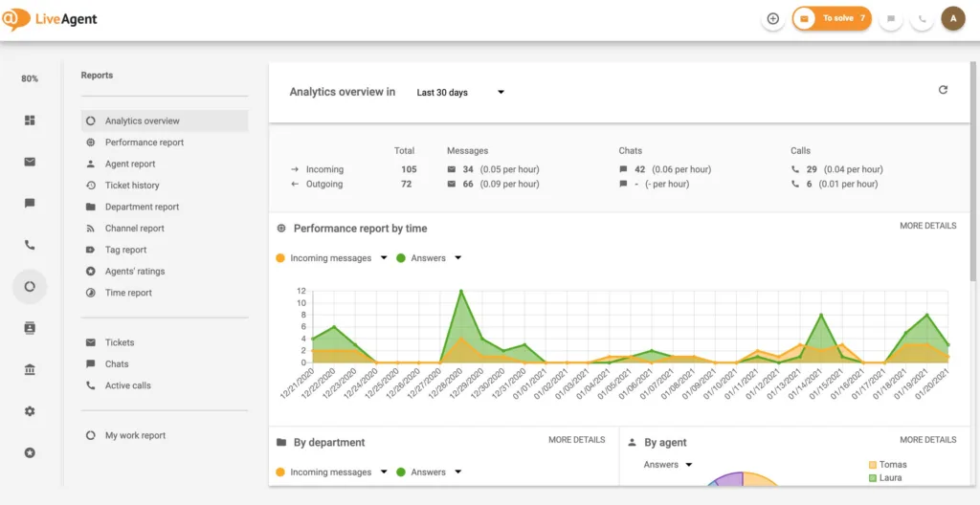Click the Performance report by time heading

click(361, 229)
